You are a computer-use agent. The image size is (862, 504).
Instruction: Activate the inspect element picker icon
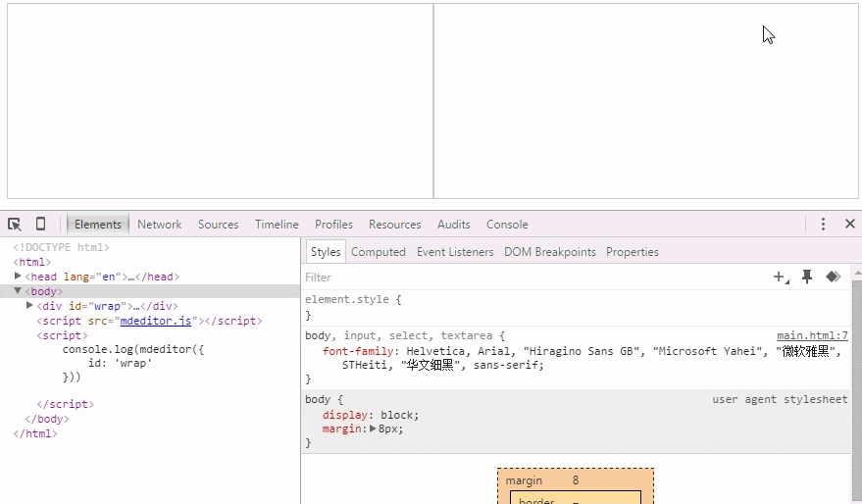coord(15,225)
